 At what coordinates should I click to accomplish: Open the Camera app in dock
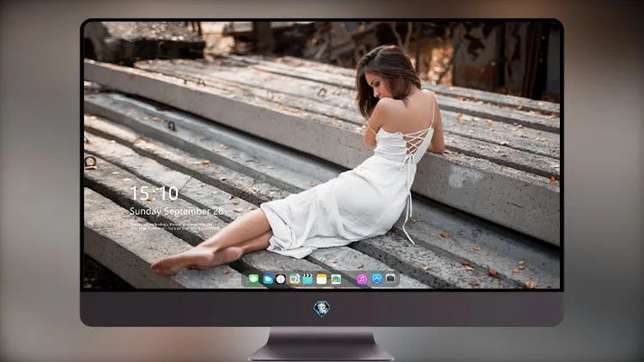(391, 279)
